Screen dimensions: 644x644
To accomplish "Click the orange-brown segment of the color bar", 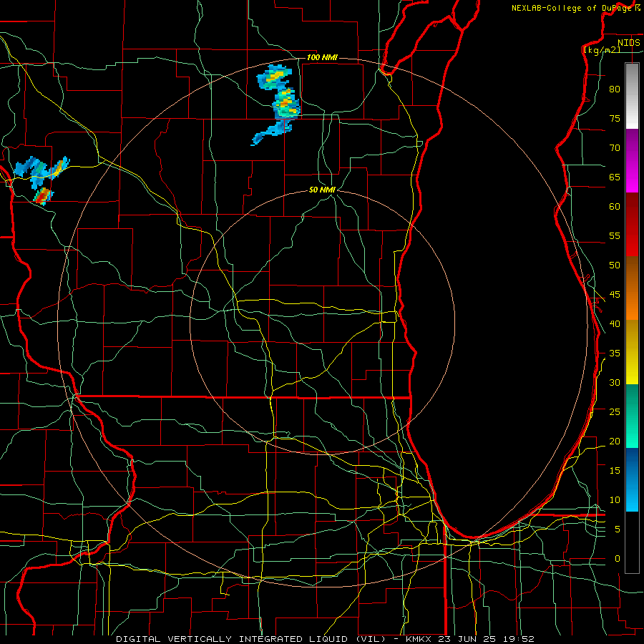I will point(632,288).
